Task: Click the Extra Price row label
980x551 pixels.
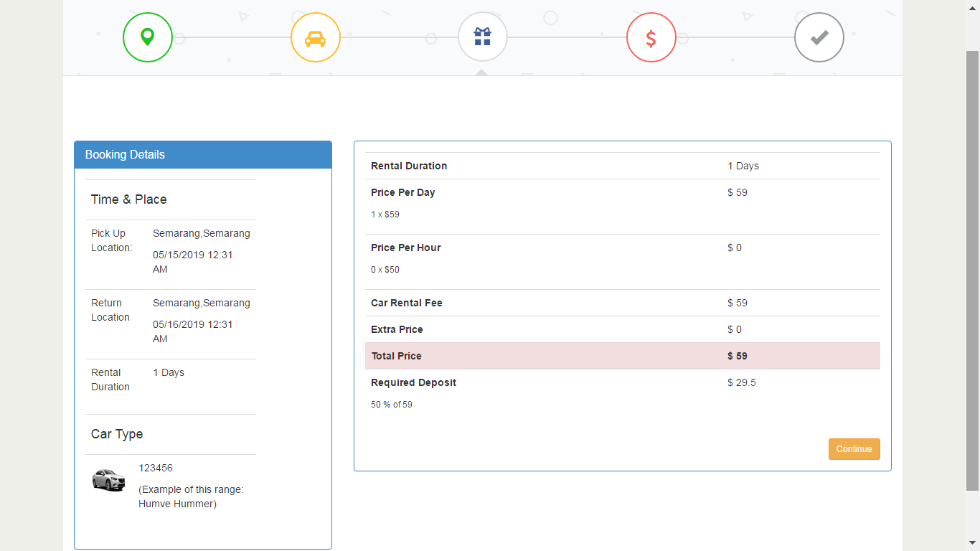Action: (397, 329)
